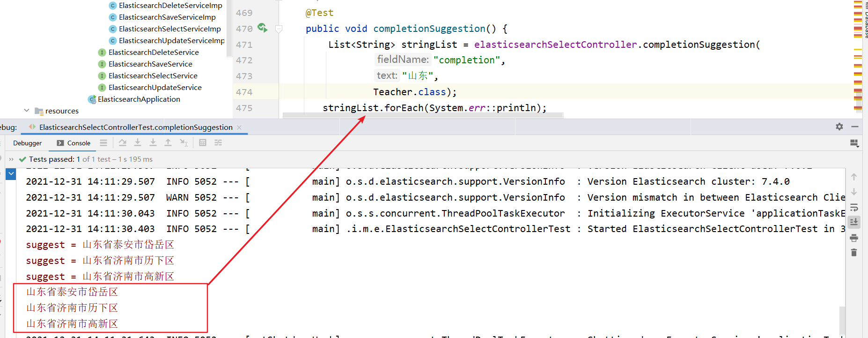Click the Step Over debug icon
Image resolution: width=868 pixels, height=338 pixels.
(x=123, y=143)
